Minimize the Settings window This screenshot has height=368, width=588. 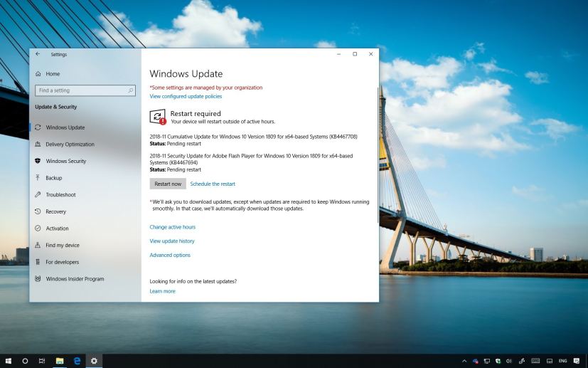point(338,54)
